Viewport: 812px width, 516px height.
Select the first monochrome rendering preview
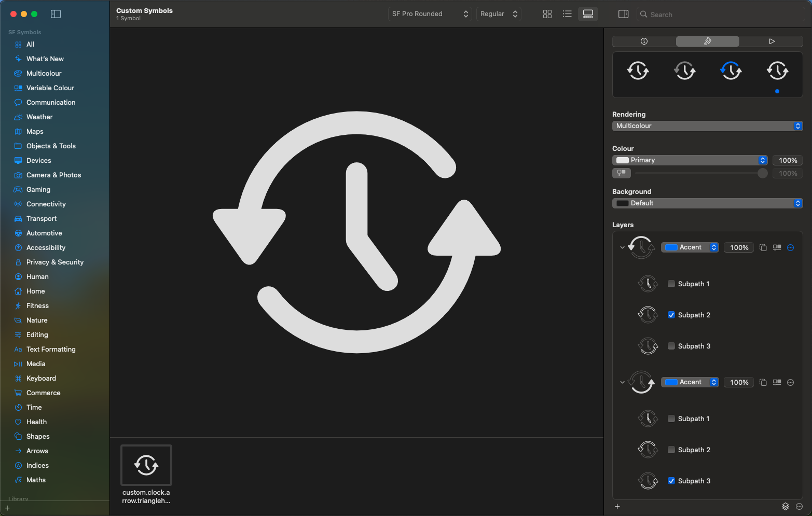(638, 71)
